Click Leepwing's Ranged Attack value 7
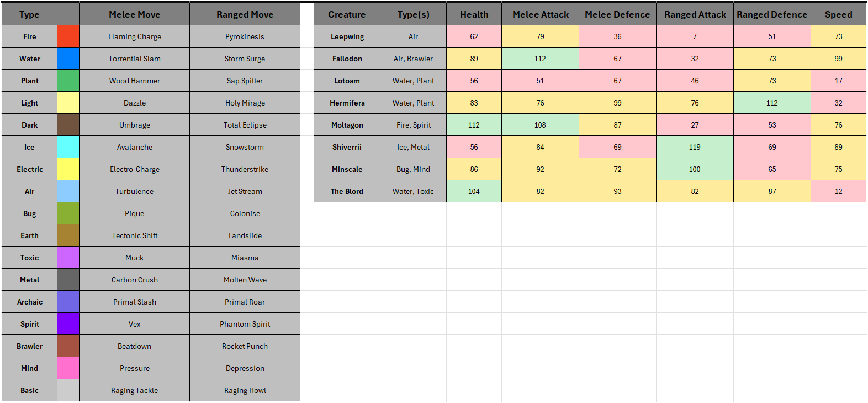Screen dimensions: 868x403 point(695,36)
